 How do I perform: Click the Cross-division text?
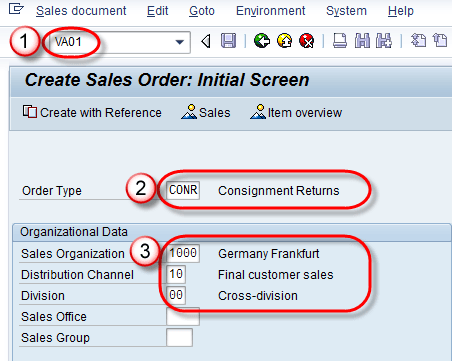tap(258, 296)
